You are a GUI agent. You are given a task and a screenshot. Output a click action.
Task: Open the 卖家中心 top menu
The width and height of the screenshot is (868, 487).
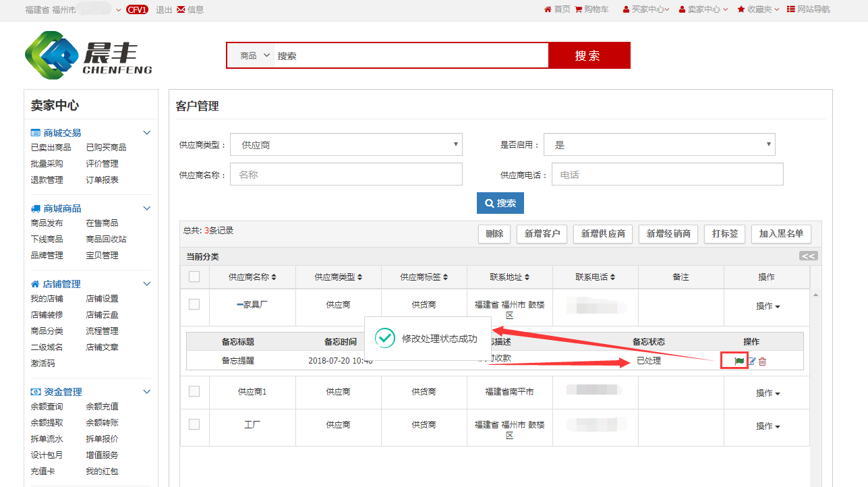(703, 9)
